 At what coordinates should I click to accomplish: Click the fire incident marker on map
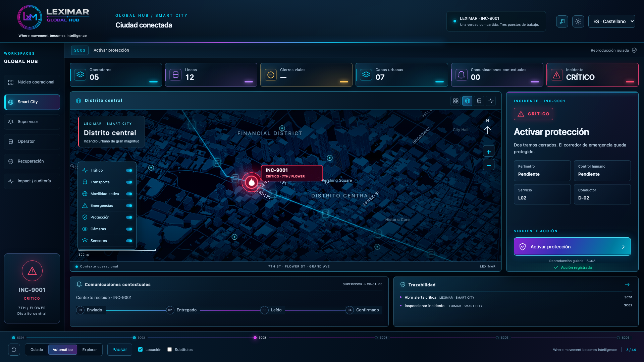[251, 182]
